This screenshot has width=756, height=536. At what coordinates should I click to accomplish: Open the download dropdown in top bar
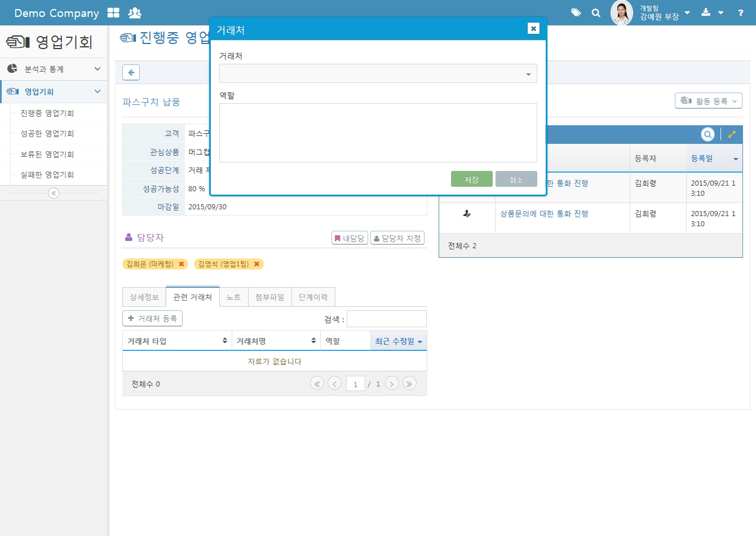711,12
